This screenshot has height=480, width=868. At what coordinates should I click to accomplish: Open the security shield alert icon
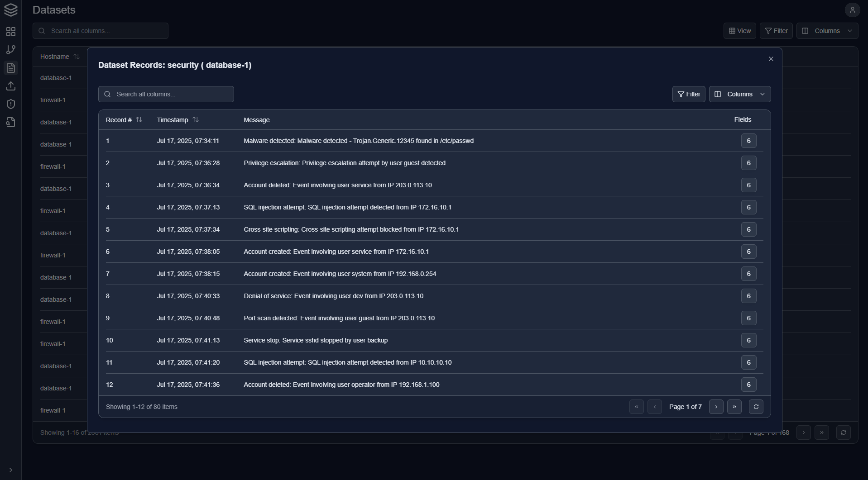11,104
